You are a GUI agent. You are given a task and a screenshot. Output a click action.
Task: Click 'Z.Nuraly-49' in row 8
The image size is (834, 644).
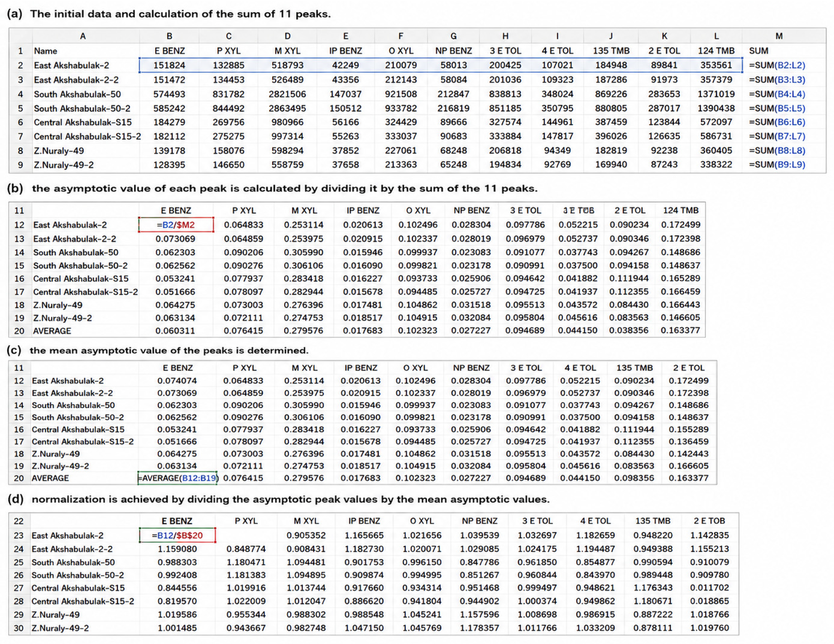pos(59,150)
